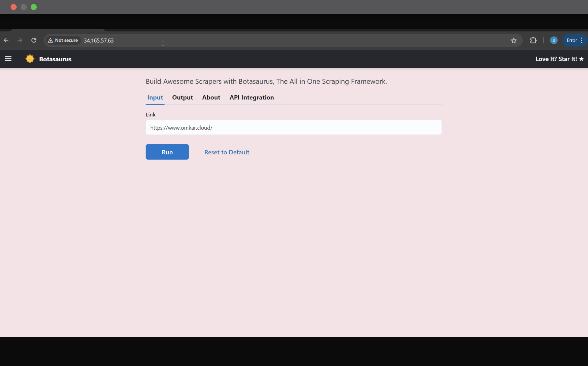Select the Input tab
588x366 pixels.
click(155, 98)
